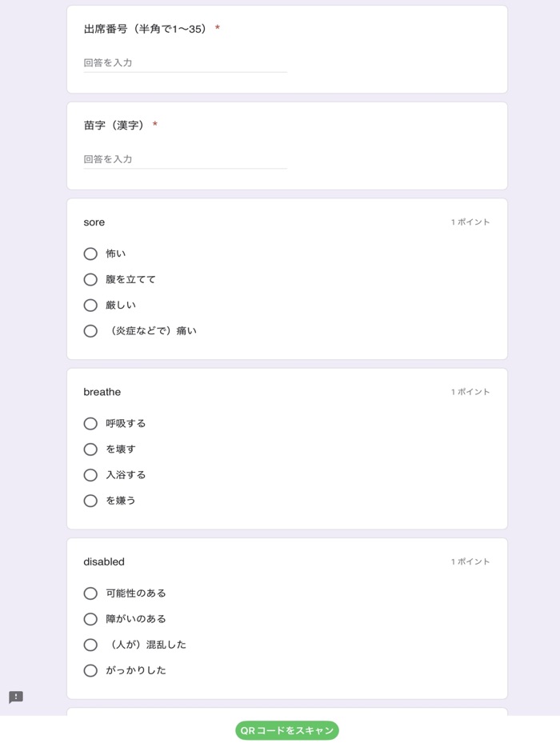The height and width of the screenshot is (747, 560).
Task: Select 入浴する as the breathe answer
Action: click(90, 474)
